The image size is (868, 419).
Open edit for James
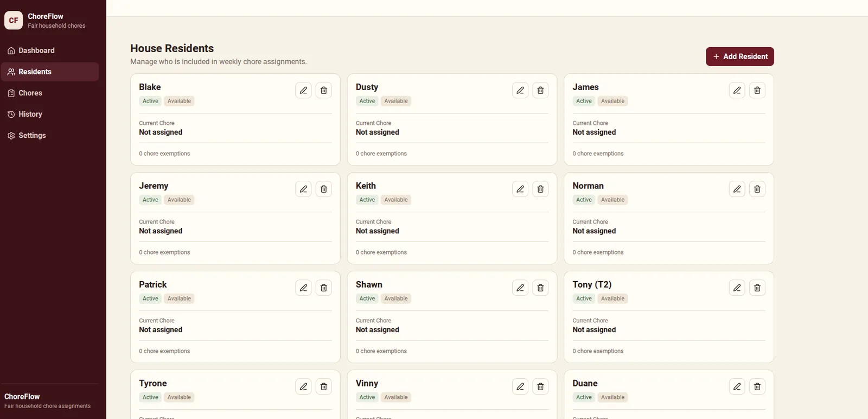pyautogui.click(x=737, y=90)
